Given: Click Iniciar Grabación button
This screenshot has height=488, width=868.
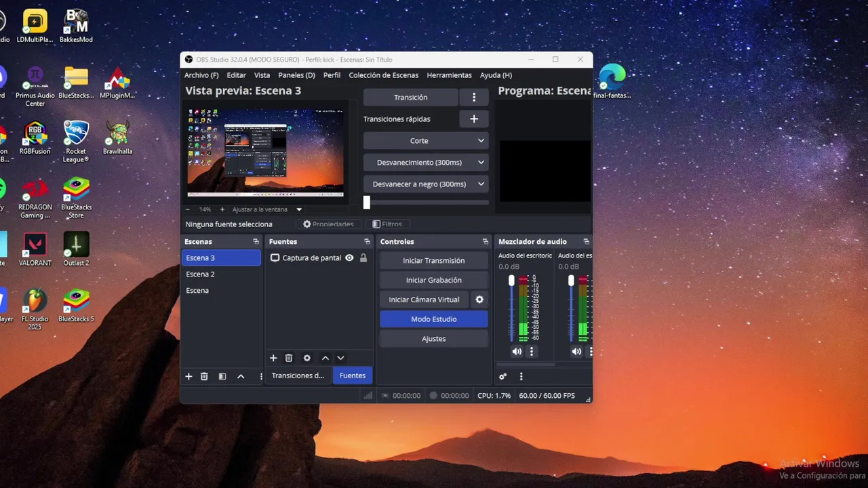Looking at the screenshot, I should click(x=434, y=281).
